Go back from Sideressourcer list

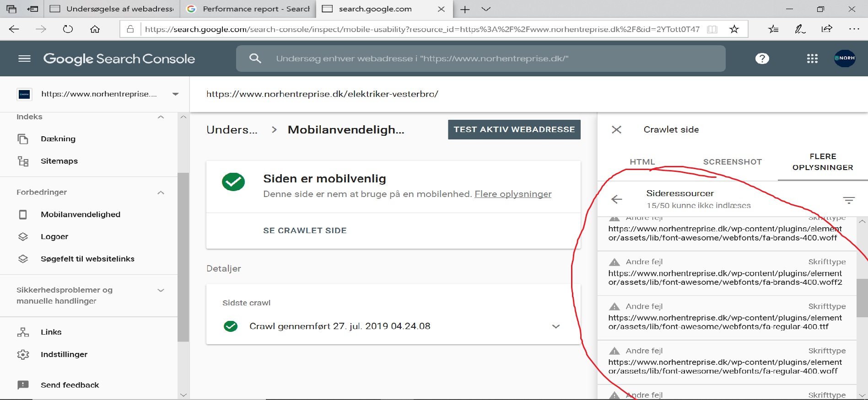point(616,199)
